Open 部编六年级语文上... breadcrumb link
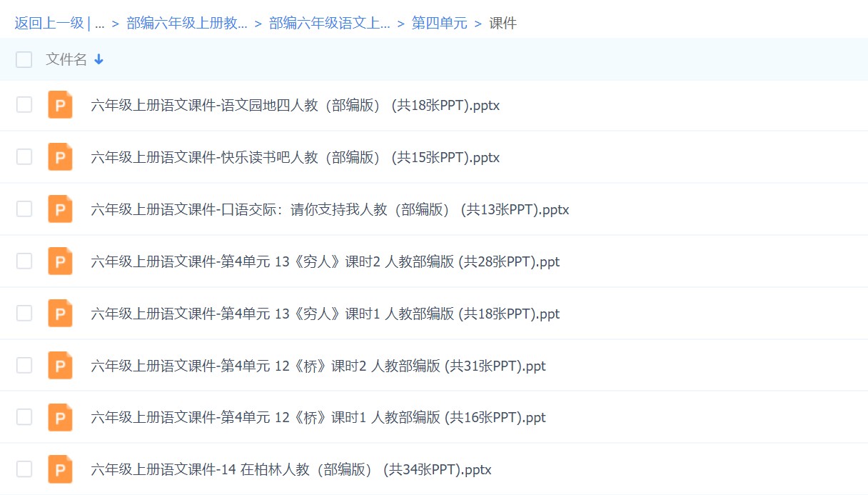Viewport: 868px width, 495px height. tap(329, 24)
